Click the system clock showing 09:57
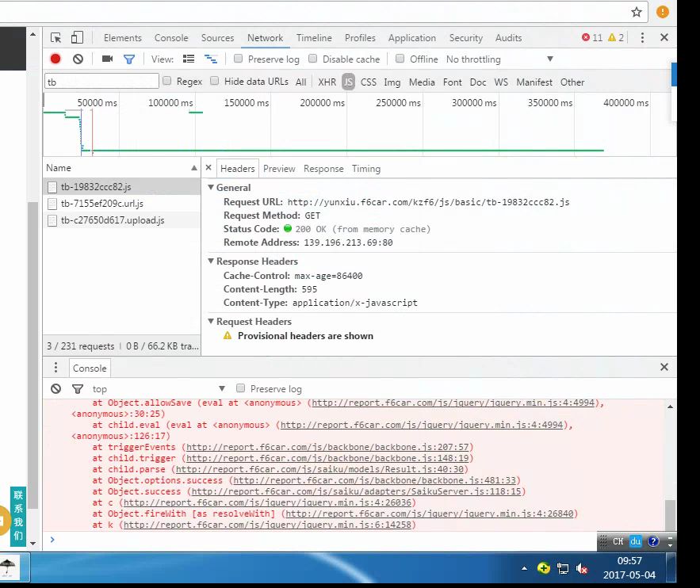The width and height of the screenshot is (700, 588). point(629,561)
